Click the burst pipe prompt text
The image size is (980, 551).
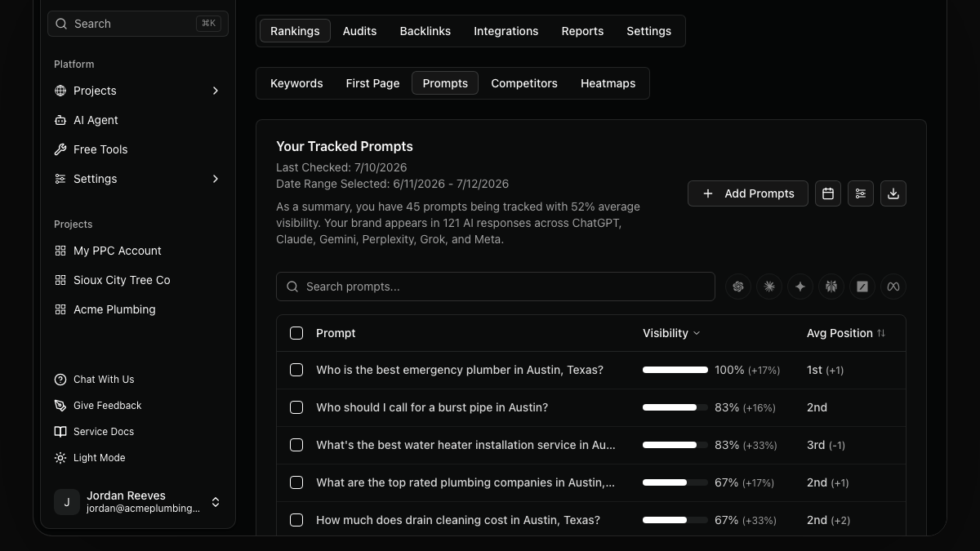pos(432,407)
